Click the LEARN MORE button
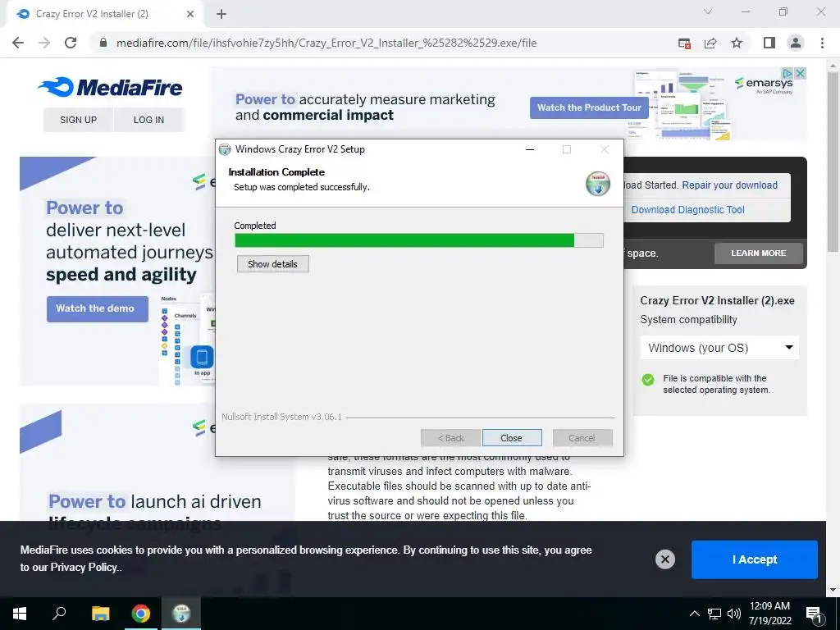Image resolution: width=840 pixels, height=630 pixels. pos(759,253)
